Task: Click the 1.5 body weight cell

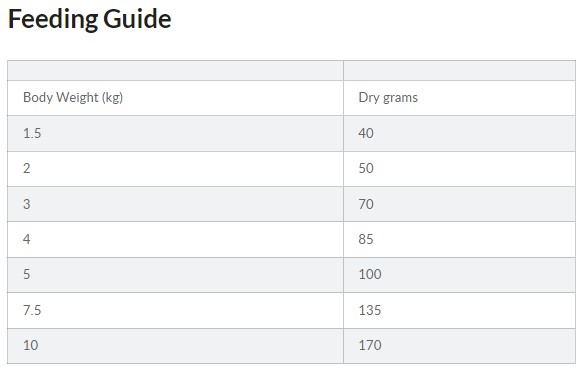Action: point(175,133)
